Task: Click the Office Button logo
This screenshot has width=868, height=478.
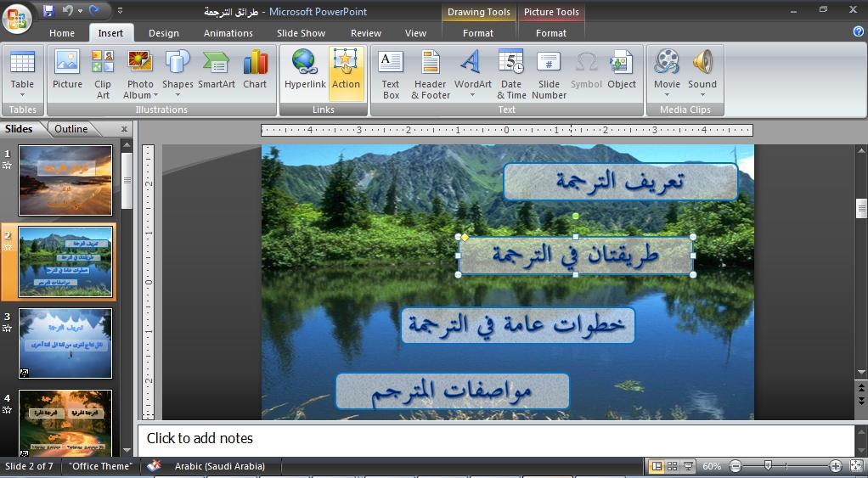Action: click(x=17, y=18)
